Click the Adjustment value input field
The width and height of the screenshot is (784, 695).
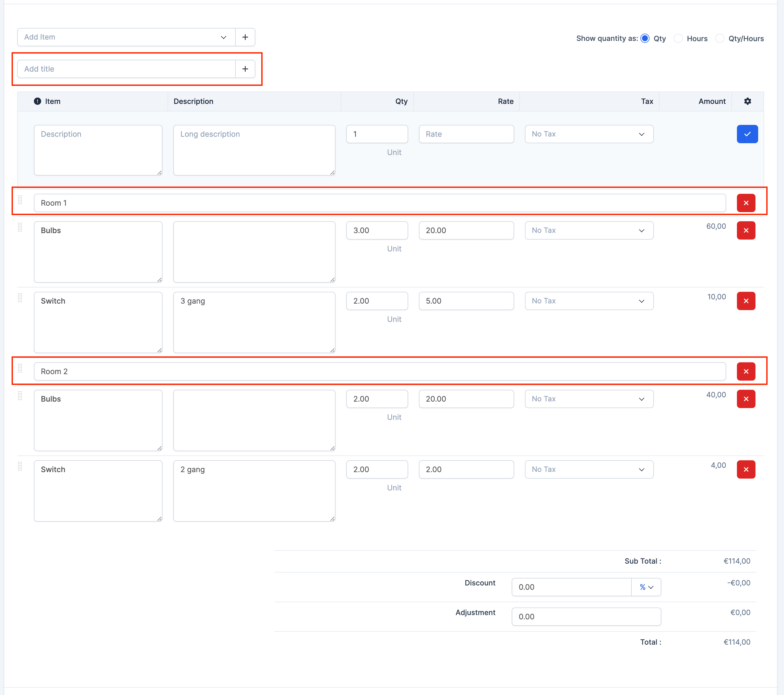click(x=586, y=617)
